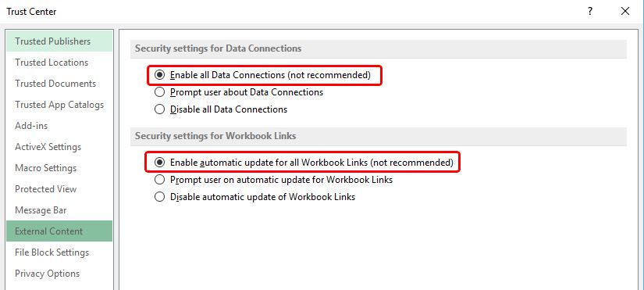This screenshot has height=290, width=644.
Task: Choose Prompt user about Data Connections
Action: click(x=239, y=92)
